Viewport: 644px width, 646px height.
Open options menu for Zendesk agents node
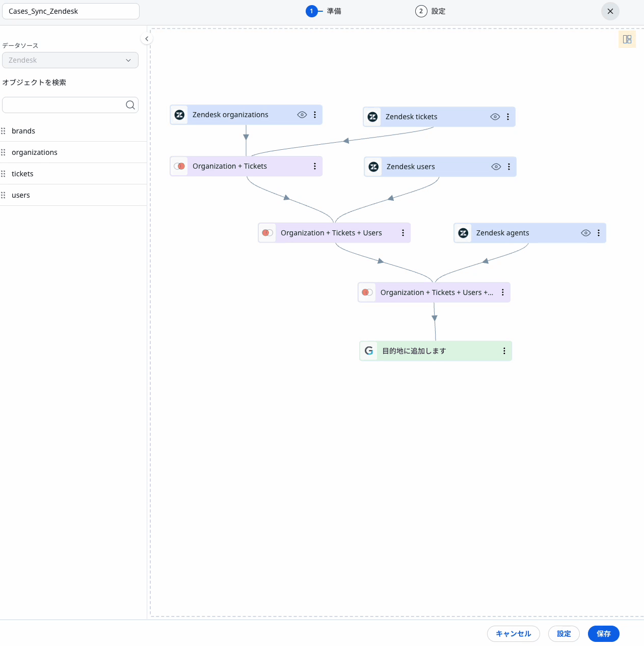coord(599,233)
